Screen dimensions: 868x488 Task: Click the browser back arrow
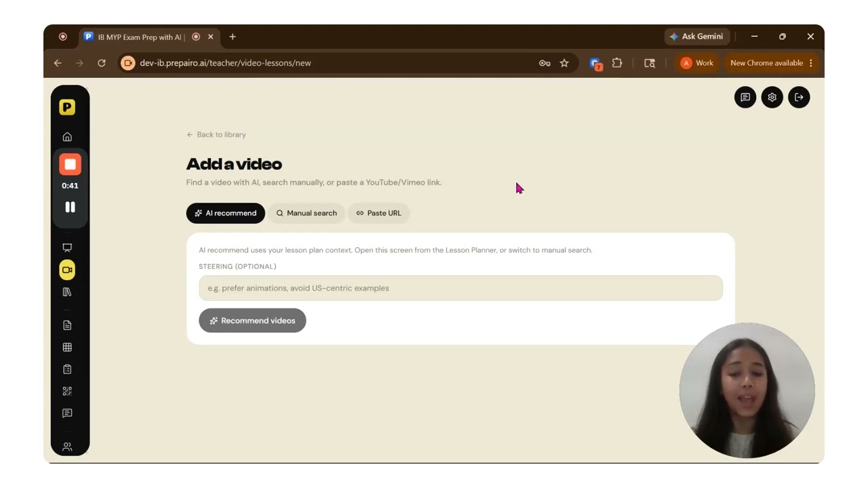pyautogui.click(x=58, y=63)
